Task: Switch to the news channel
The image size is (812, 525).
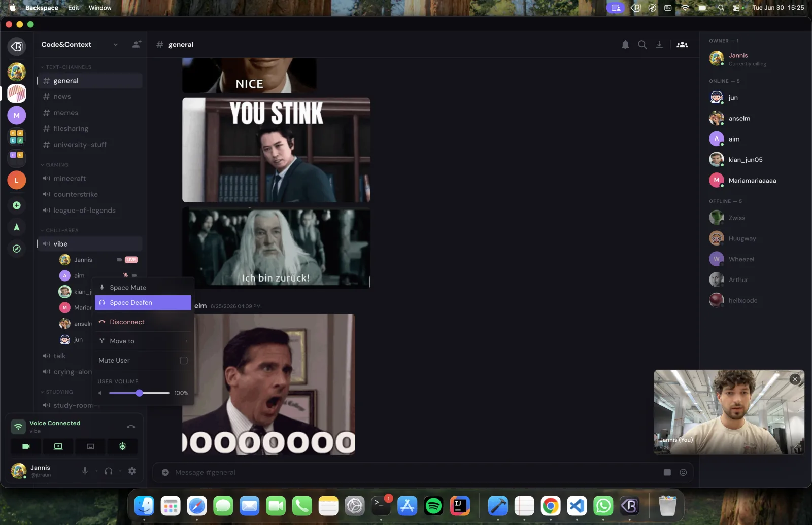Action: (x=89, y=96)
